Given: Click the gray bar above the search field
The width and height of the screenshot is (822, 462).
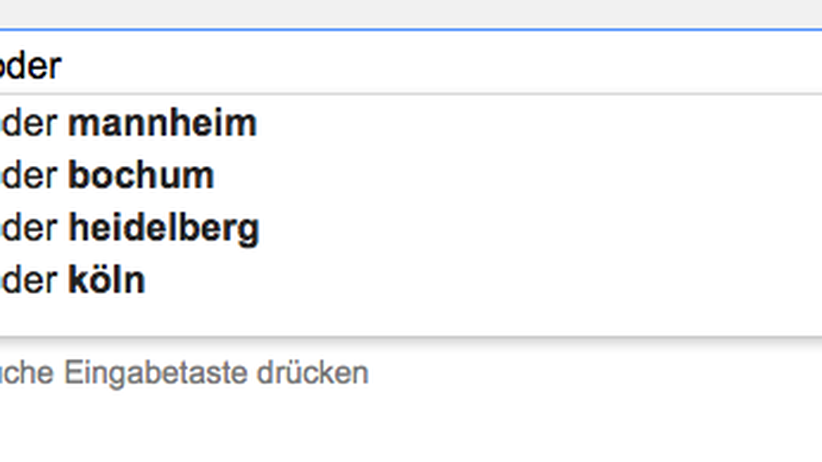Looking at the screenshot, I should pos(400,12).
